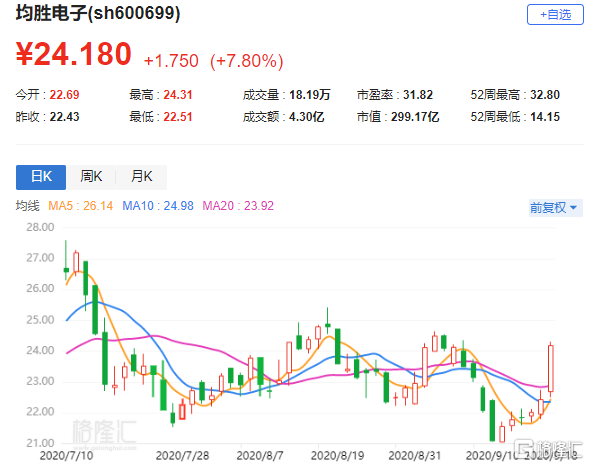Click the 52周最高 value 32.80

point(545,95)
